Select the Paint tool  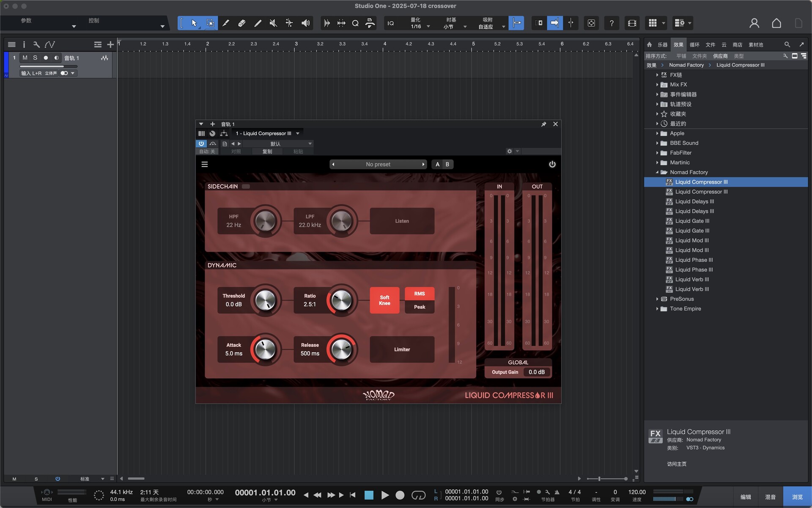pyautogui.click(x=258, y=23)
